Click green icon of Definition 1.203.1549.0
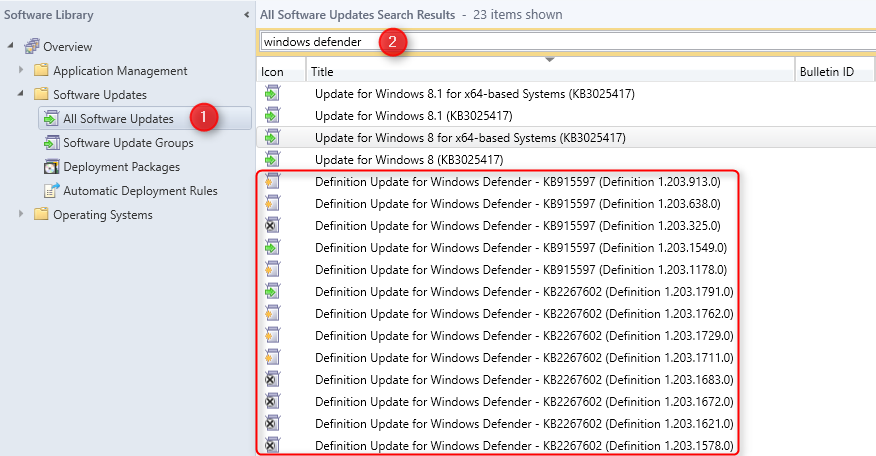The width and height of the screenshot is (876, 456). (272, 248)
